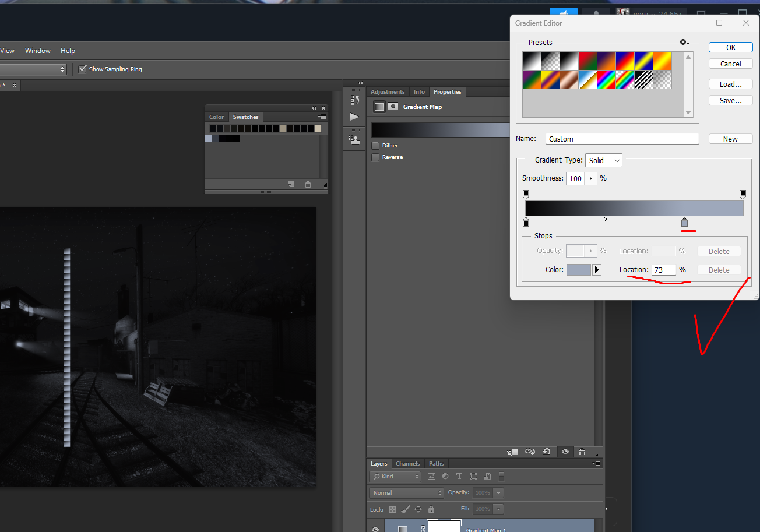The width and height of the screenshot is (760, 532).
Task: Open the Presets gear menu
Action: 684,43
